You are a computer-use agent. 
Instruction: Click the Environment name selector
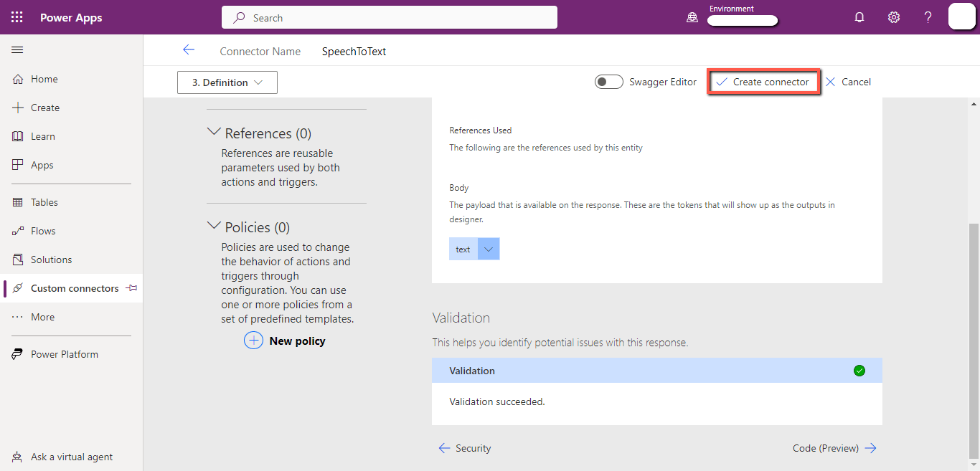click(x=743, y=21)
